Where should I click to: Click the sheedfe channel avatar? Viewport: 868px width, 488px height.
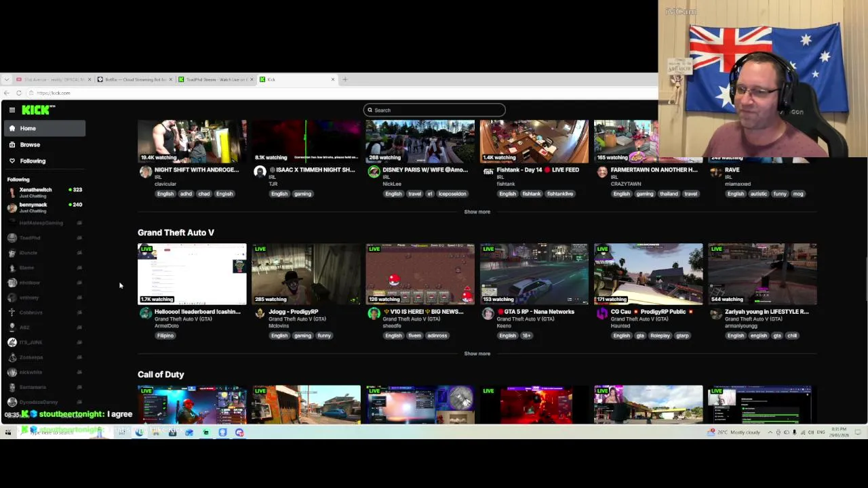[x=374, y=313]
